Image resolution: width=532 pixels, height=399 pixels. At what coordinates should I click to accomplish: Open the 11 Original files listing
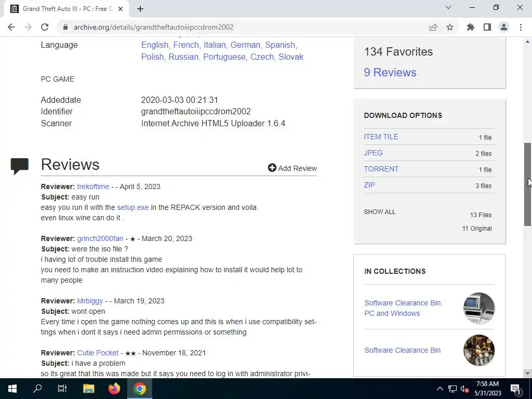click(x=477, y=229)
